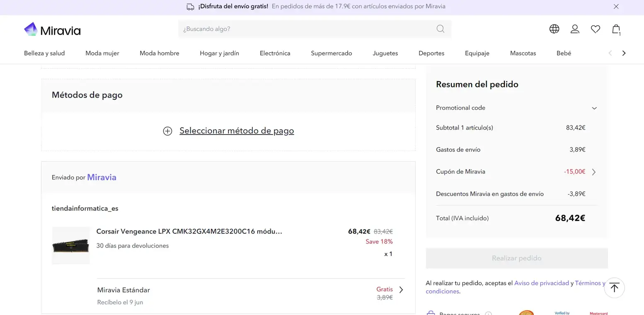Click the Miravia sender link
The width and height of the screenshot is (644, 315).
tap(102, 177)
